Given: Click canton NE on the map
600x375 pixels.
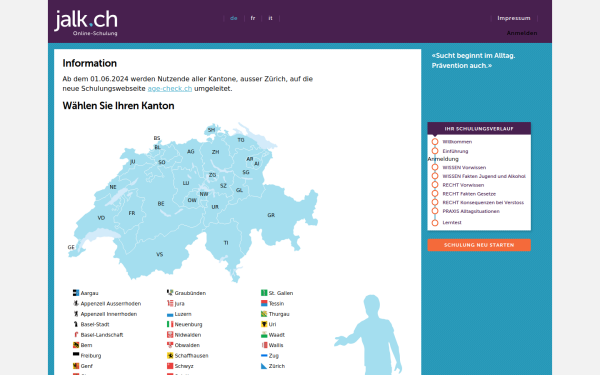Looking at the screenshot, I should pyautogui.click(x=113, y=187).
